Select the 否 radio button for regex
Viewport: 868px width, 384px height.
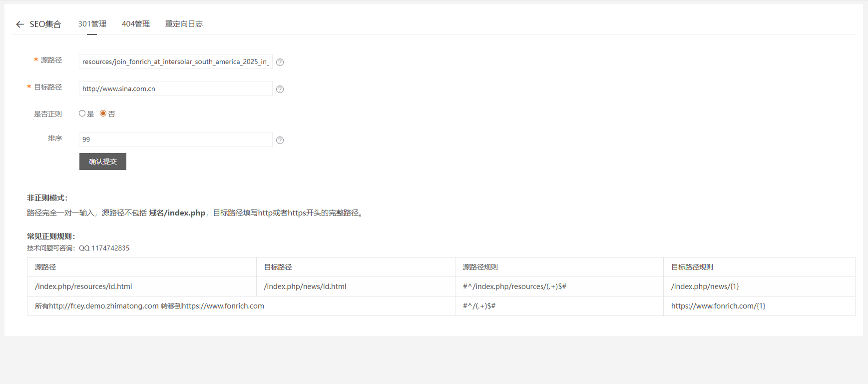click(103, 113)
